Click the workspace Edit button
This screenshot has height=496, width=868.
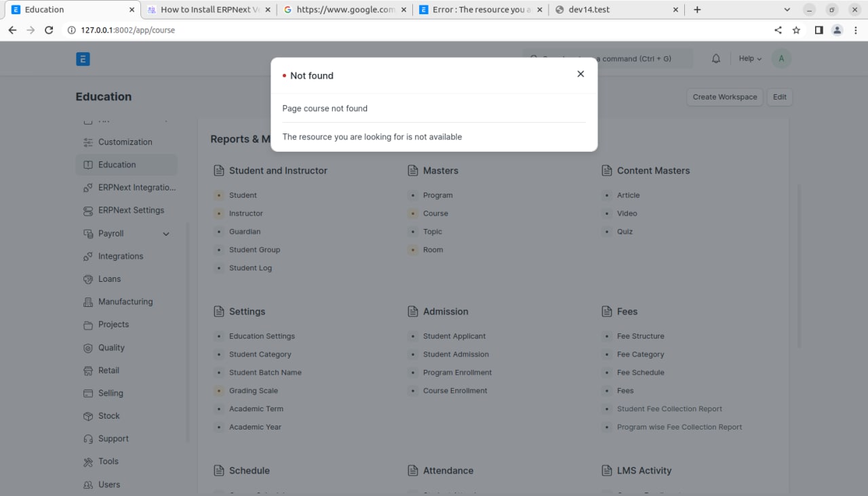pyautogui.click(x=780, y=97)
